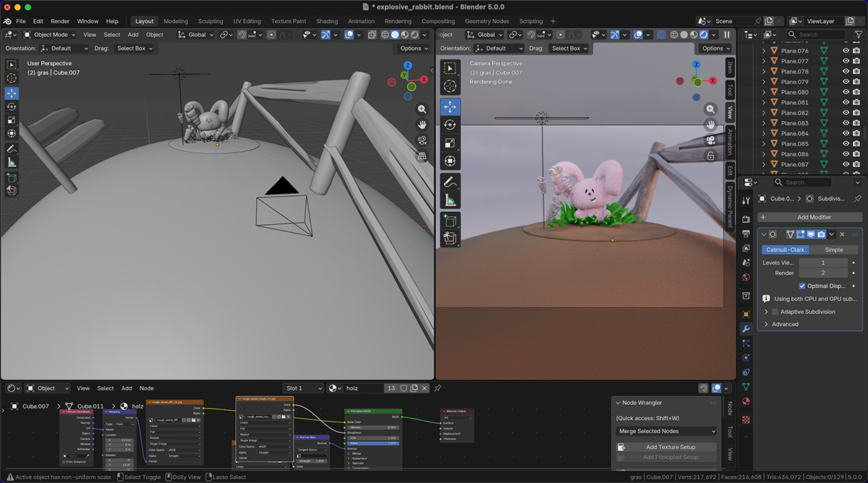
Task: Open the Object Data mesh properties tab
Action: [x=746, y=387]
